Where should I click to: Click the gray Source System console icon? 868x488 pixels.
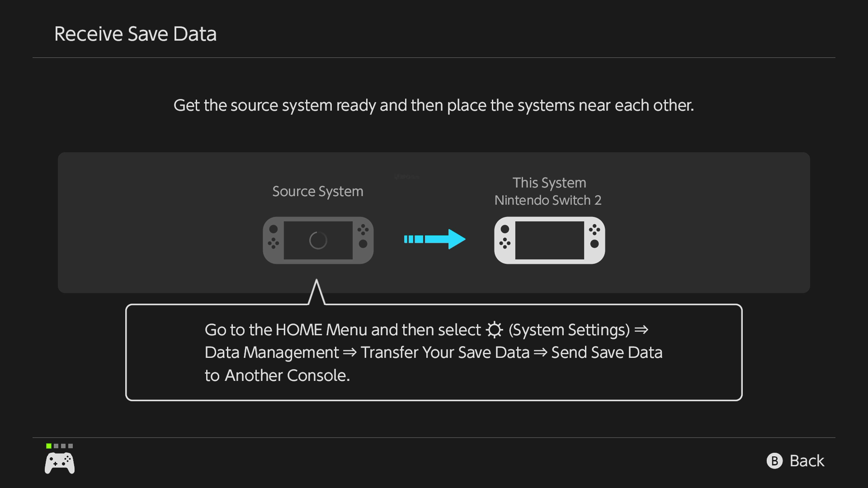click(318, 240)
